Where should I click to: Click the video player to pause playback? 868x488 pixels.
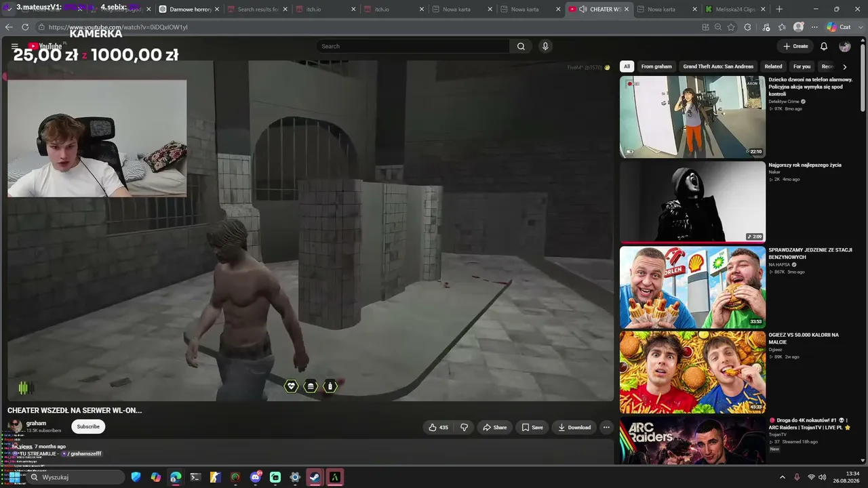coord(310,230)
